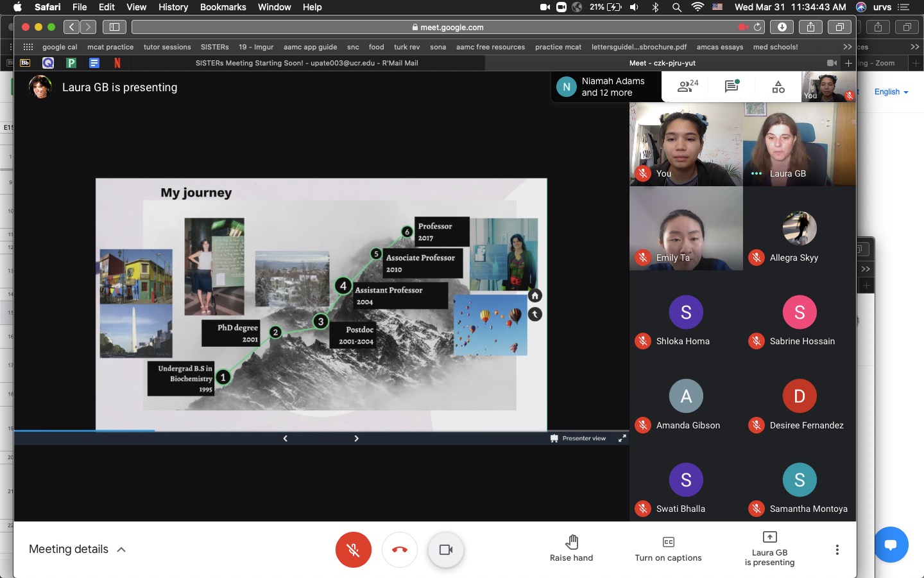The height and width of the screenshot is (578, 924).
Task: Open the chat messages panel icon
Action: coord(732,87)
